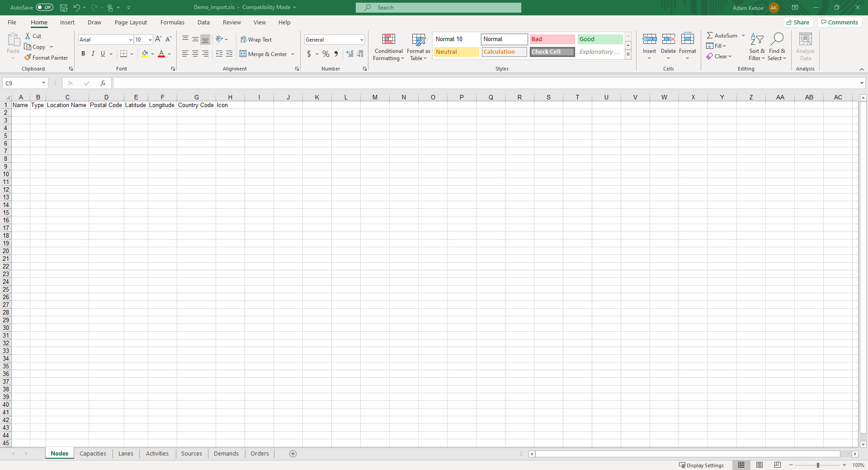
Task: Click the Find & Select magnifier icon
Action: pyautogui.click(x=777, y=40)
